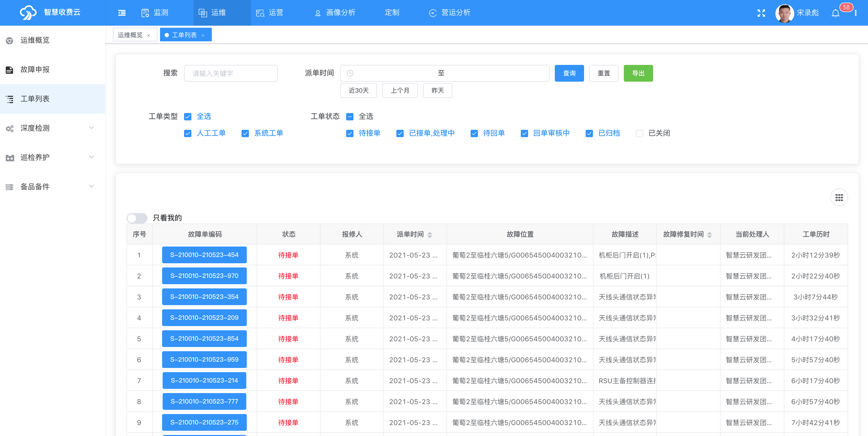Viewport: 868px width, 436px height.
Task: Open work order S-210010-210523-275
Action: pyautogui.click(x=204, y=422)
